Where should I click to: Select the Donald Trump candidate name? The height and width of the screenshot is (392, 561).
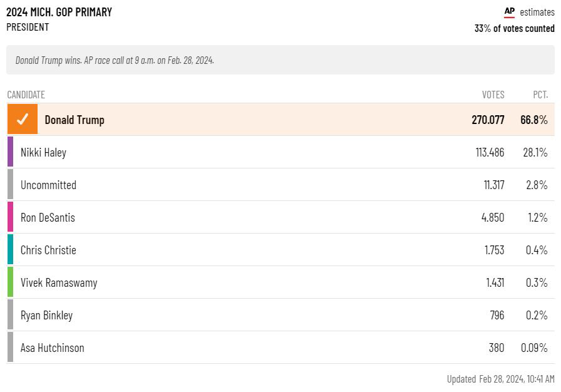[x=75, y=120]
